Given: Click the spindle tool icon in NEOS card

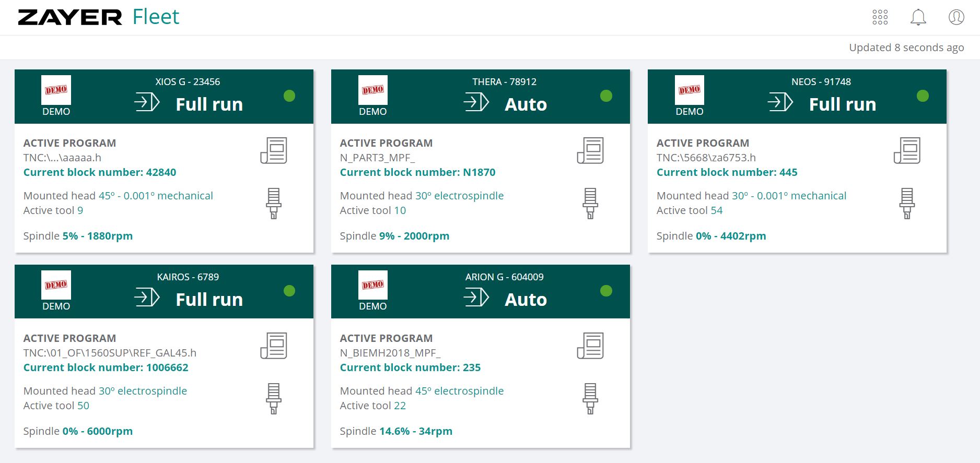Looking at the screenshot, I should click(x=907, y=204).
